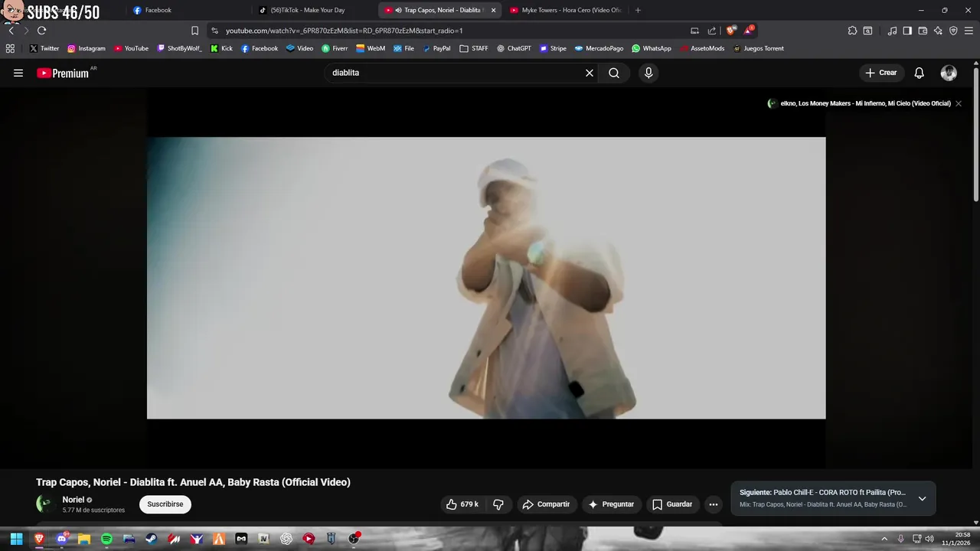Open the Juegos Torrent bookmark
980x551 pixels.
(x=758, y=48)
